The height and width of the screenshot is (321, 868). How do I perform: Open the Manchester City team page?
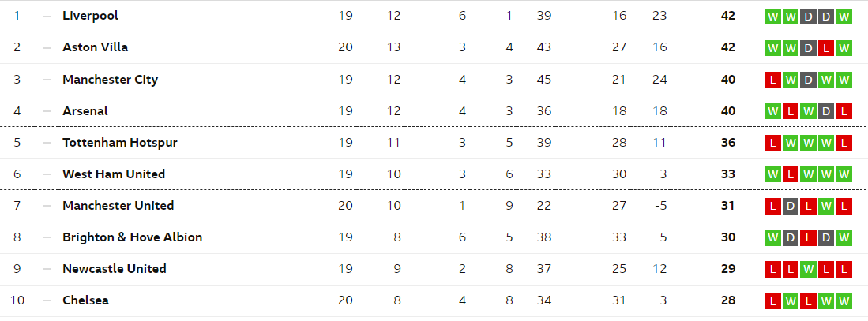coord(110,79)
